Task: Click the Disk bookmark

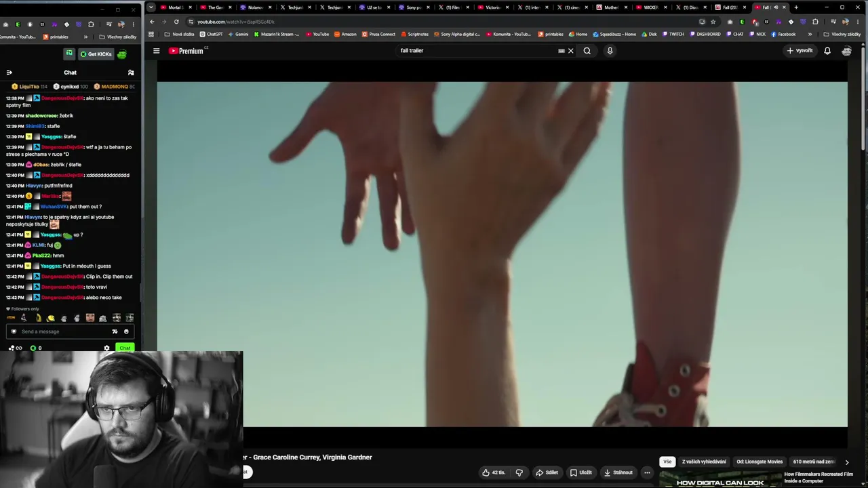Action: 649,34
